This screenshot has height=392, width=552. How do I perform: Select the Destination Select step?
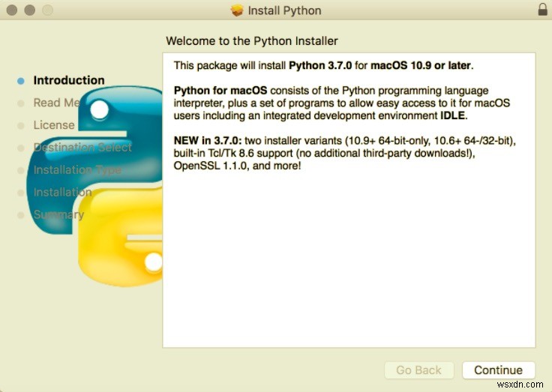(x=82, y=147)
